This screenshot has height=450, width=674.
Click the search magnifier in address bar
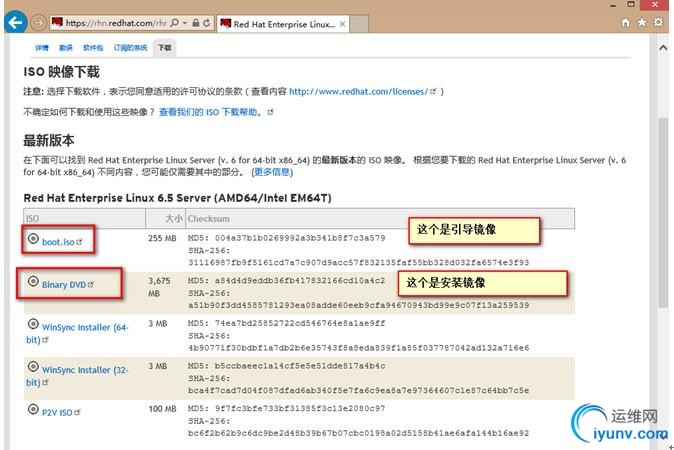tap(174, 23)
